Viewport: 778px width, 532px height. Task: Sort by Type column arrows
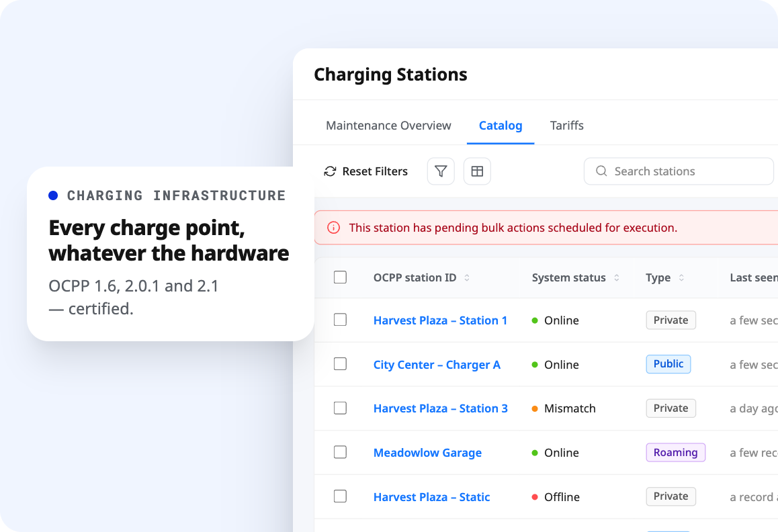point(682,278)
